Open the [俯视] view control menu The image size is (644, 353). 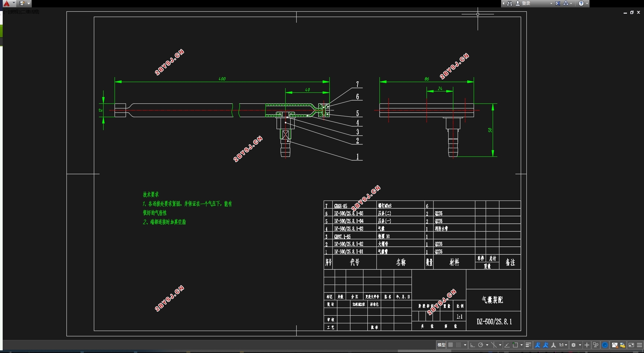15,12
